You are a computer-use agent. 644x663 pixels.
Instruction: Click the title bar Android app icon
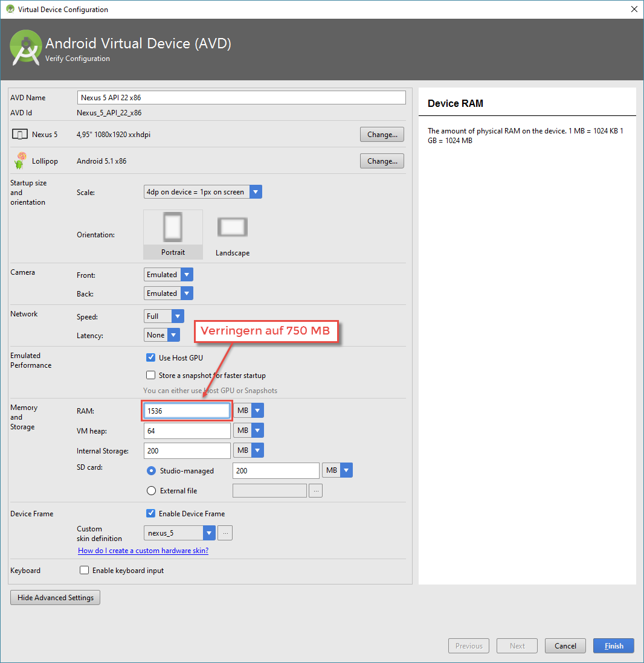click(x=10, y=9)
